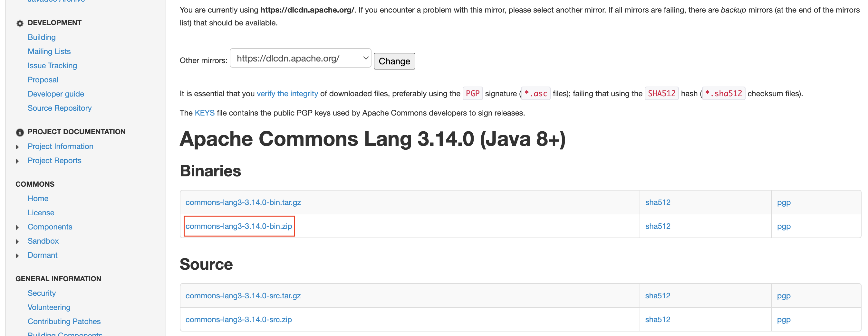Follow the verify the integrity link

click(287, 94)
